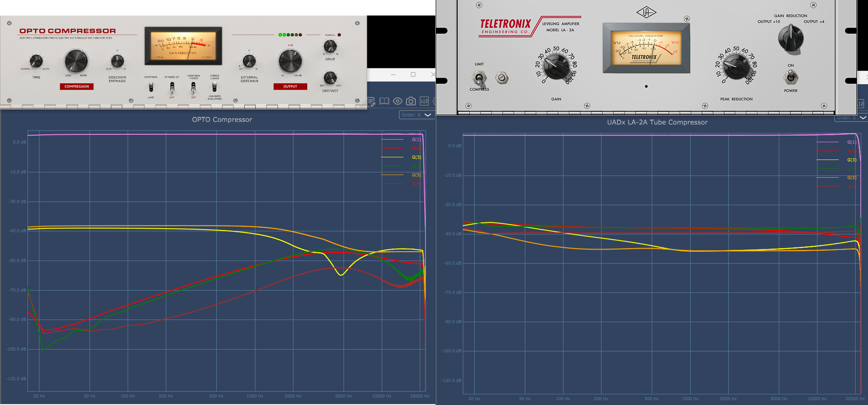Toggle G(2) trace in OPTO Compressor legend
Screen dimensions: 868x405
coord(416,148)
